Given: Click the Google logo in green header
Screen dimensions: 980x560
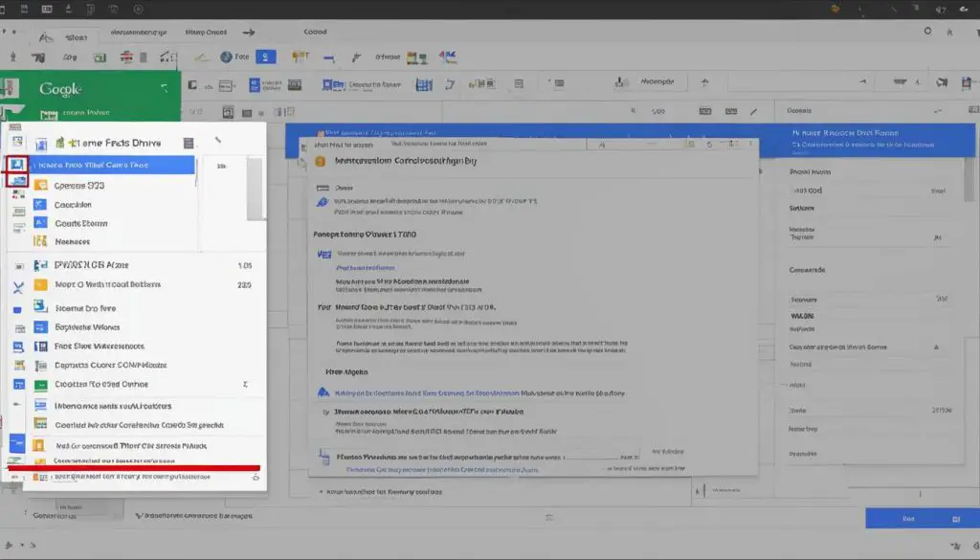Looking at the screenshot, I should tap(60, 89).
